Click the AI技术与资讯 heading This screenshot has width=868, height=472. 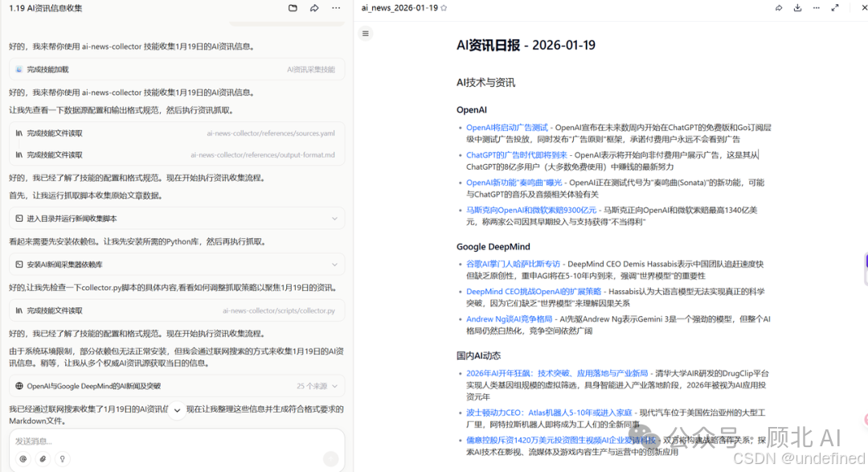click(485, 83)
